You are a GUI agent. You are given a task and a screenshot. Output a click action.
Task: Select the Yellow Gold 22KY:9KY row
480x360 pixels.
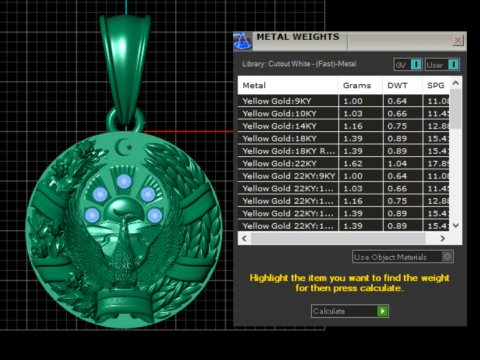(343, 176)
